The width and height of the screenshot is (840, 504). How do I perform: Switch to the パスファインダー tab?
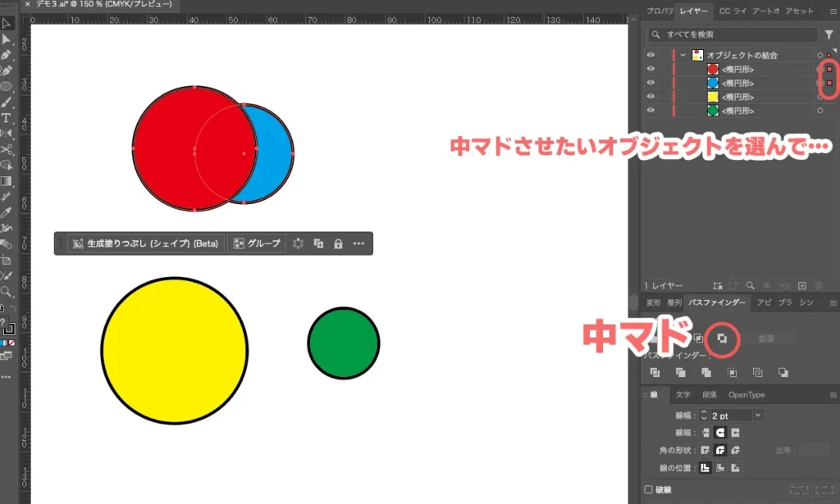point(717,302)
